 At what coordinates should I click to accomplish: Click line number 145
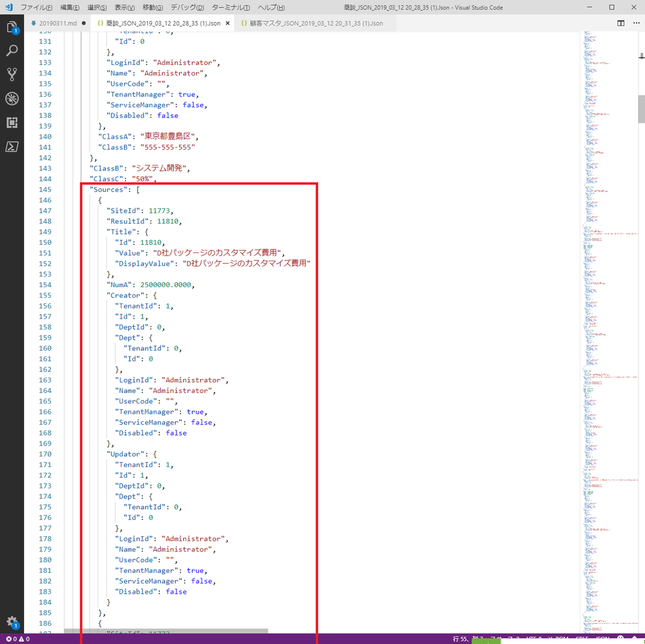click(45, 189)
